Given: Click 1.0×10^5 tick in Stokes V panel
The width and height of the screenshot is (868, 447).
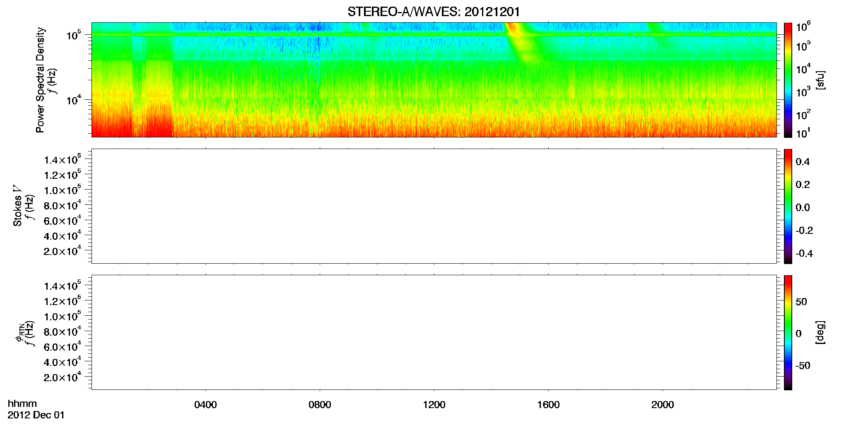Looking at the screenshot, I should pyautogui.click(x=63, y=190).
